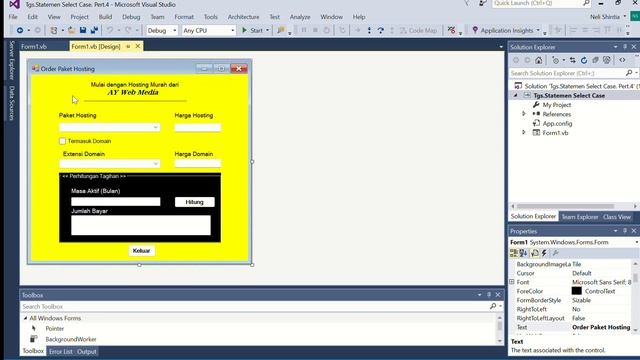
Task: Pin the Solution Explorer panel
Action: [624, 47]
